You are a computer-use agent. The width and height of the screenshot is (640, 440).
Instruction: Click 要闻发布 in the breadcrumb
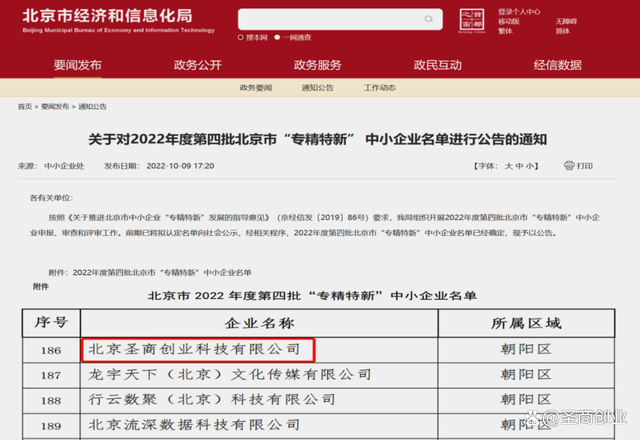click(55, 107)
